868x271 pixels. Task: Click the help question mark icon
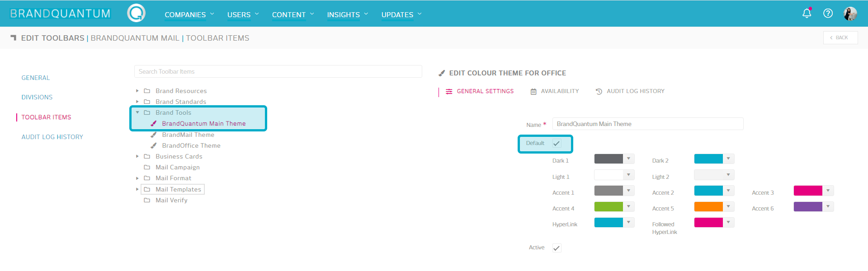point(828,13)
